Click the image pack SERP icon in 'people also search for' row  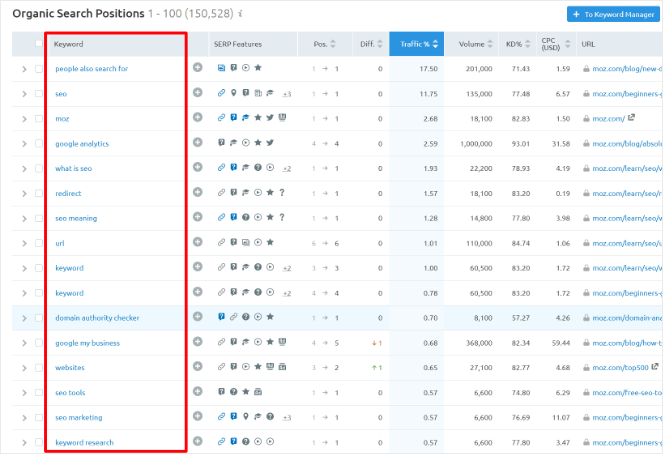tap(221, 68)
